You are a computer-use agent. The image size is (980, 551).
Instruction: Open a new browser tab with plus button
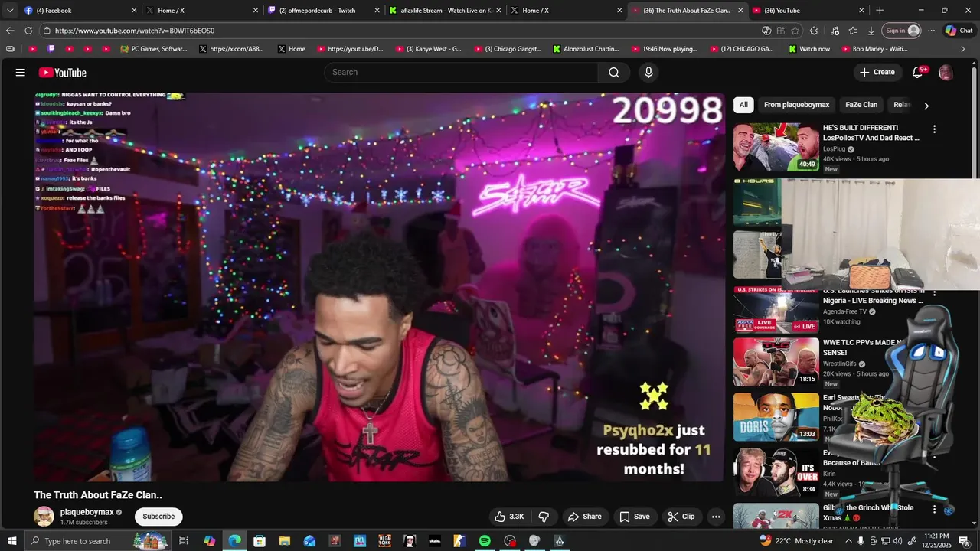click(x=880, y=11)
